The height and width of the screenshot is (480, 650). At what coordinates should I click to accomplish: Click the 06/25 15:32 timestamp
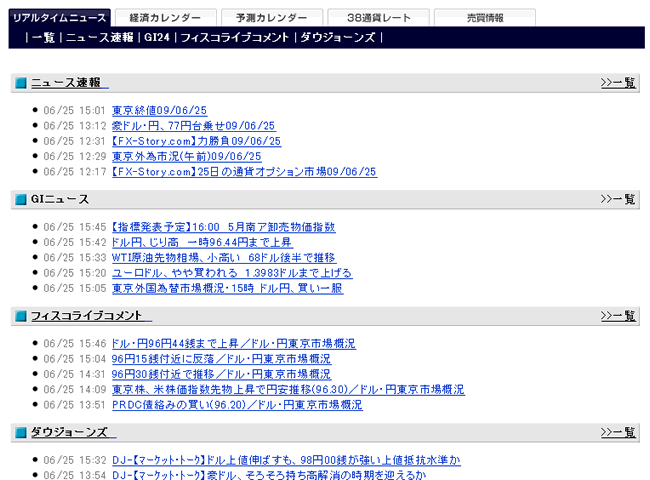(x=75, y=461)
